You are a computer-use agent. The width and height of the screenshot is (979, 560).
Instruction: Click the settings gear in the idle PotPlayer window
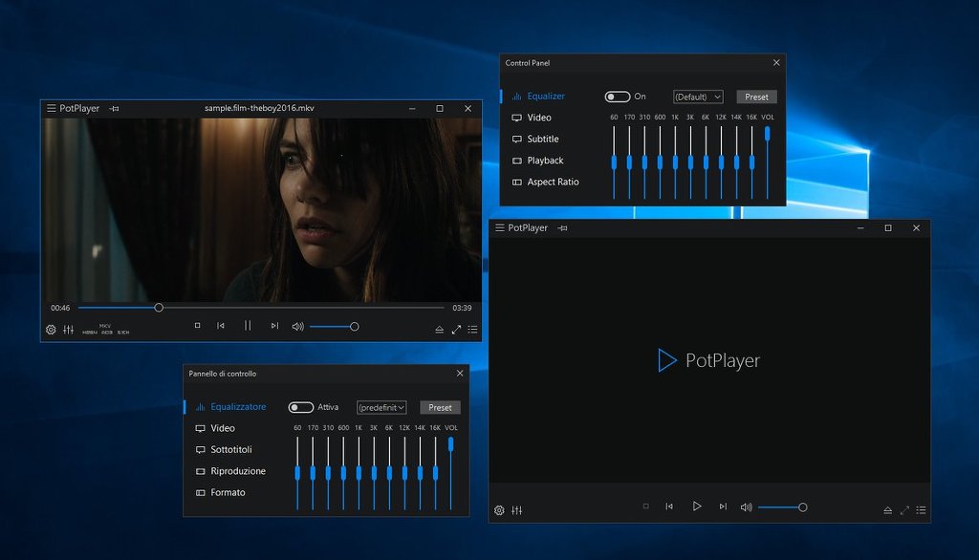(499, 510)
